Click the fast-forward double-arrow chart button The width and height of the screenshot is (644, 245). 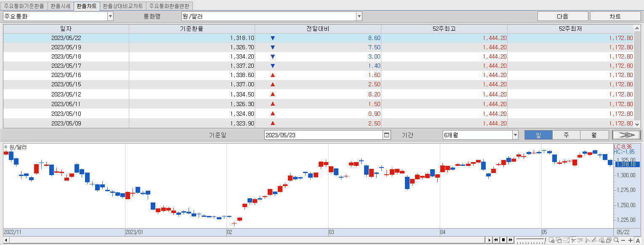point(511,240)
